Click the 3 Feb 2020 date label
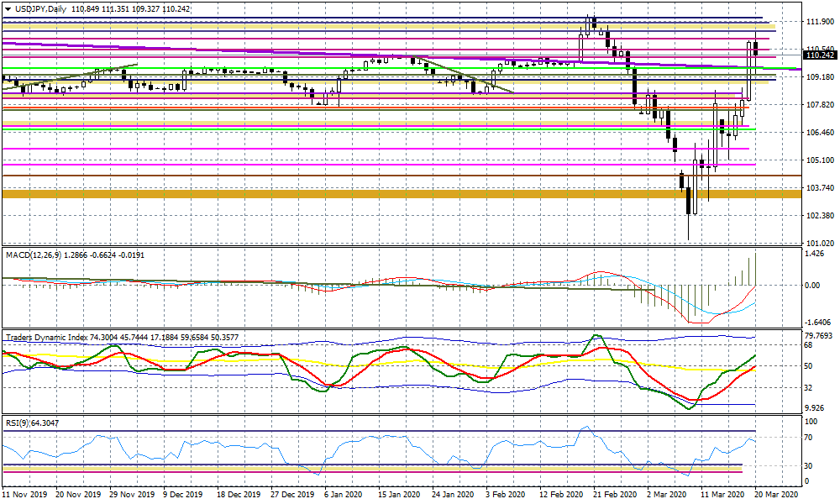840x504 pixels. [x=505, y=495]
